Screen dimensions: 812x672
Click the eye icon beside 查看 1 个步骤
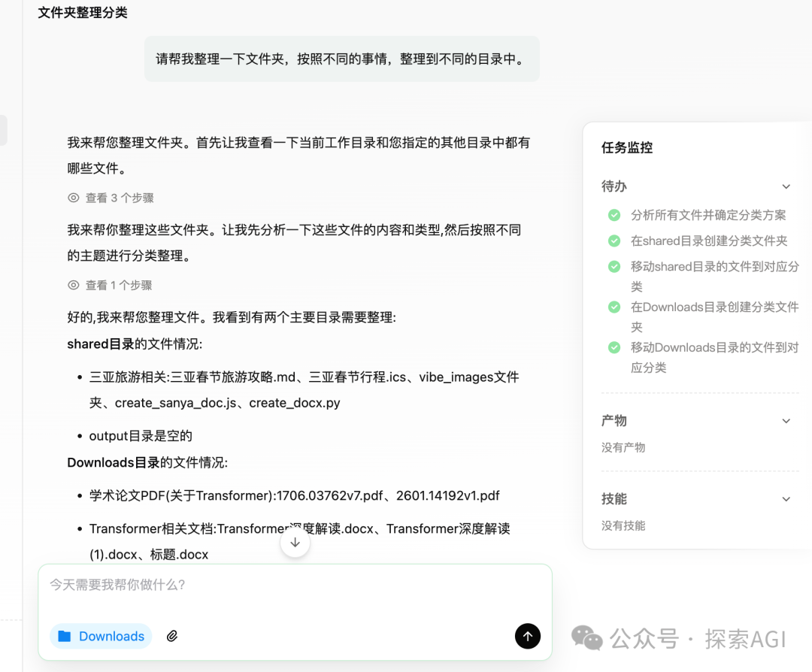click(x=74, y=286)
